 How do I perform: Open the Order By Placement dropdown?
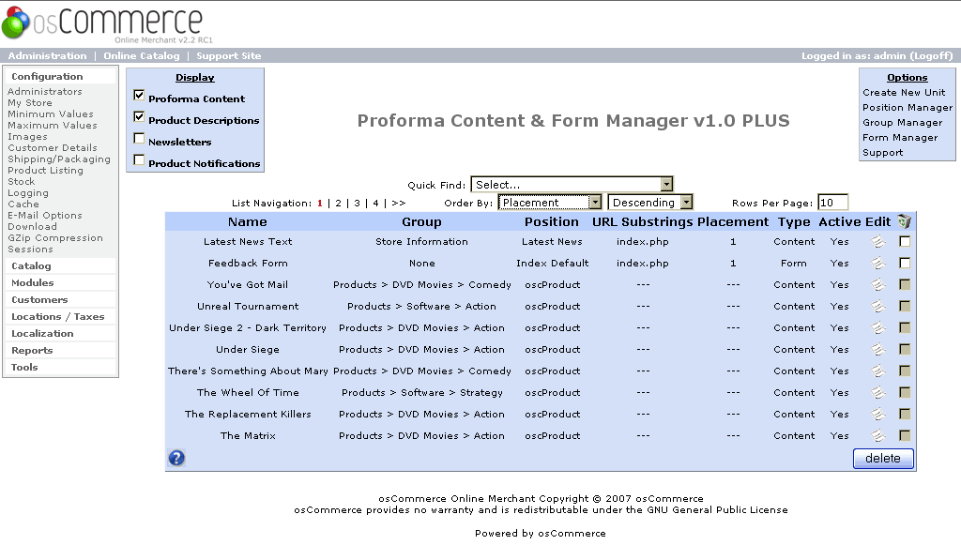click(x=550, y=203)
